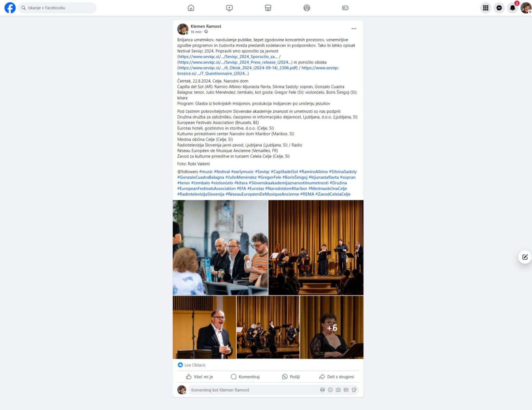Open account profile menu at top right
The image size is (532, 410).
click(526, 8)
